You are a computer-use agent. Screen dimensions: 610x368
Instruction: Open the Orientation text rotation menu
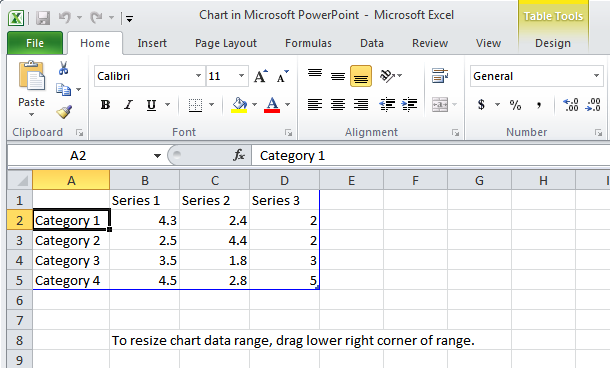391,76
